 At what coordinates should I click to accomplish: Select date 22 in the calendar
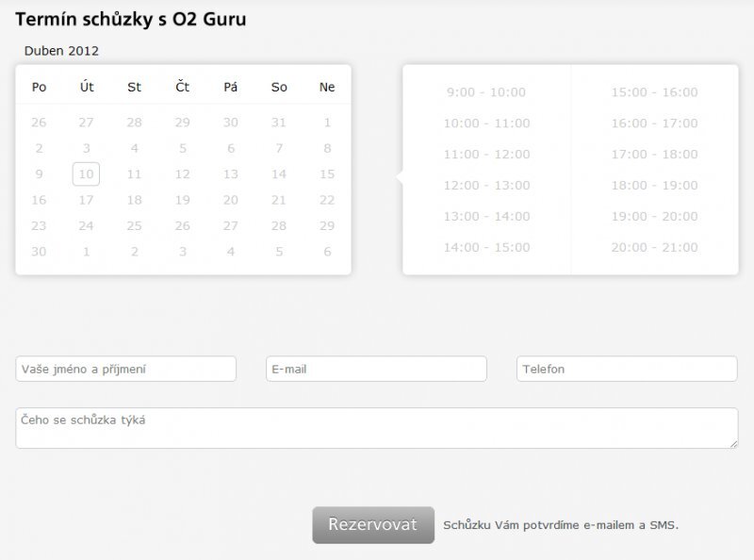tap(327, 200)
